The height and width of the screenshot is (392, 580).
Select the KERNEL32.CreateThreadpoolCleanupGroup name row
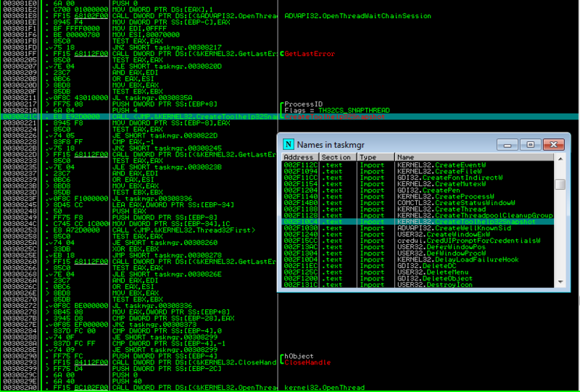[x=418, y=215]
